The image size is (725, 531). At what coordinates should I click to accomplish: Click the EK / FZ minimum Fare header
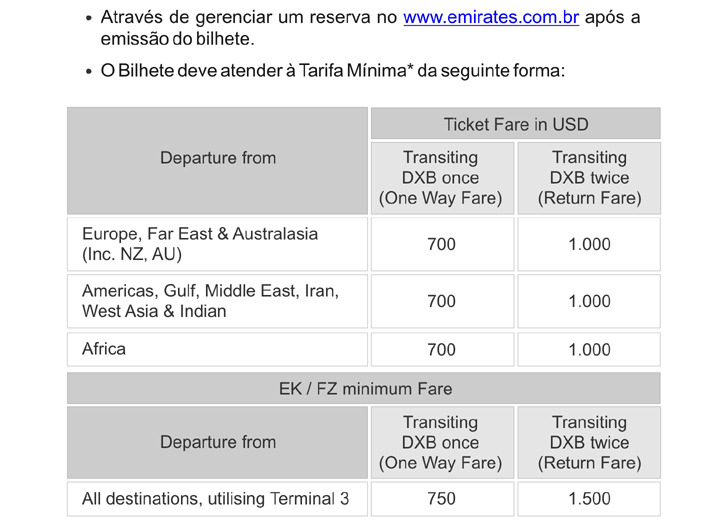364,389
